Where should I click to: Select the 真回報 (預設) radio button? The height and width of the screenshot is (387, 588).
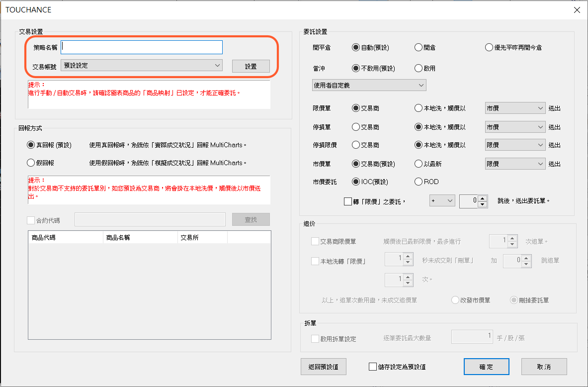pyautogui.click(x=31, y=145)
